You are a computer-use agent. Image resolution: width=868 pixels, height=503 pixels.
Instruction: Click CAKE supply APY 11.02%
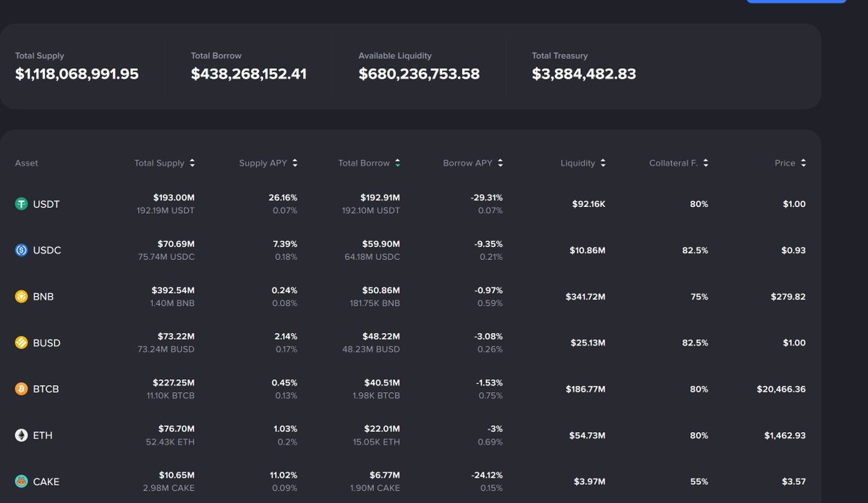(284, 475)
